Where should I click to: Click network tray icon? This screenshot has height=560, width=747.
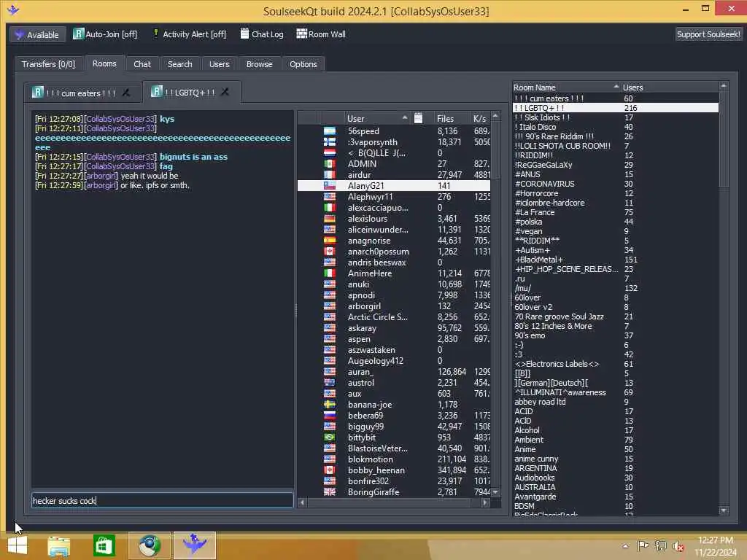(x=660, y=545)
